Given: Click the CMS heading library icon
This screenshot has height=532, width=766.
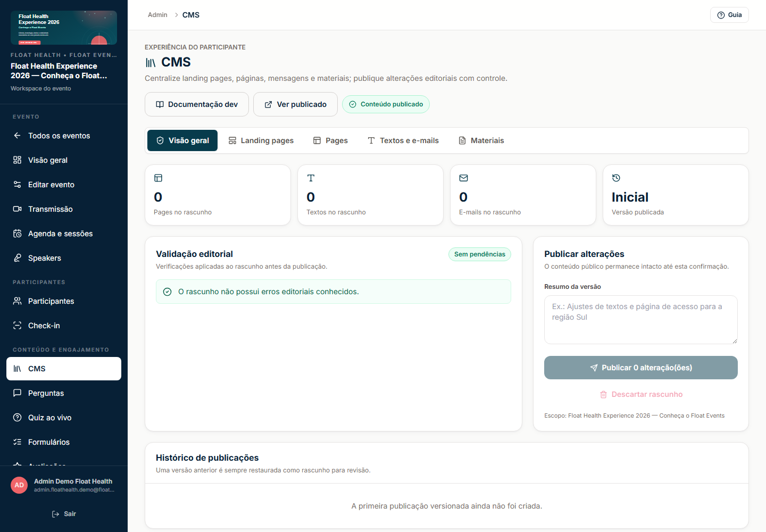Looking at the screenshot, I should pyautogui.click(x=151, y=63).
